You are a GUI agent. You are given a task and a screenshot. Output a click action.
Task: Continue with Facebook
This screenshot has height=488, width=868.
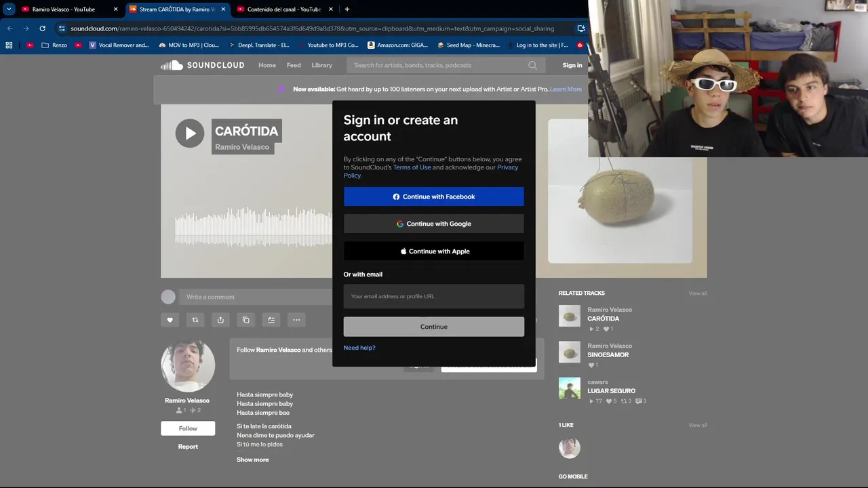point(434,197)
